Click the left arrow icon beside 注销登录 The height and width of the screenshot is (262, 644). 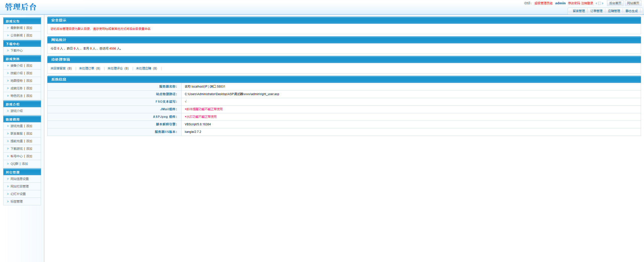[x=596, y=3]
